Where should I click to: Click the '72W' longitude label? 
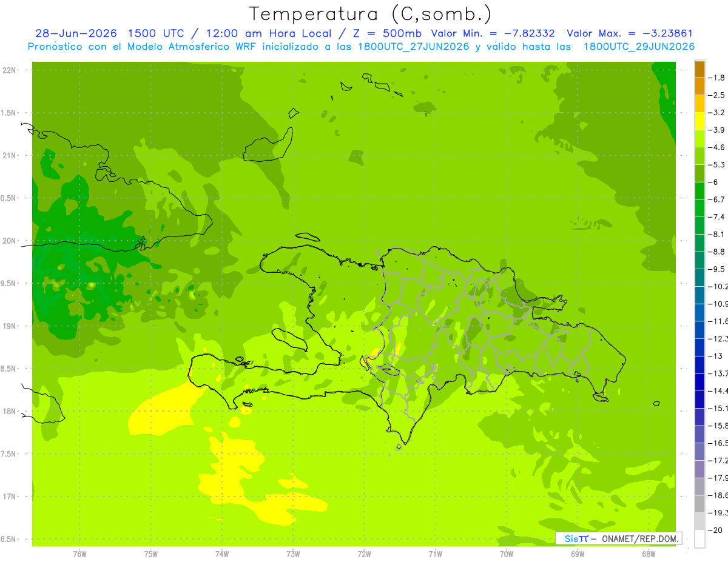coord(364,554)
